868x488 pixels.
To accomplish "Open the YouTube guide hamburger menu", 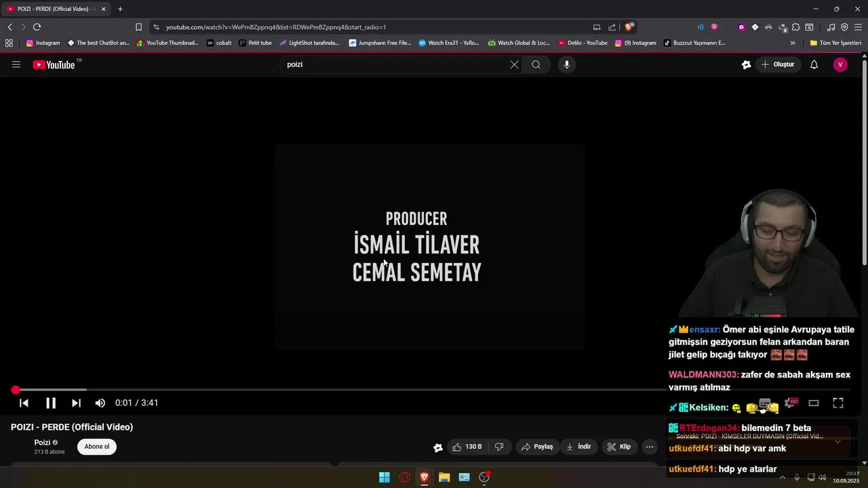I will [x=16, y=64].
